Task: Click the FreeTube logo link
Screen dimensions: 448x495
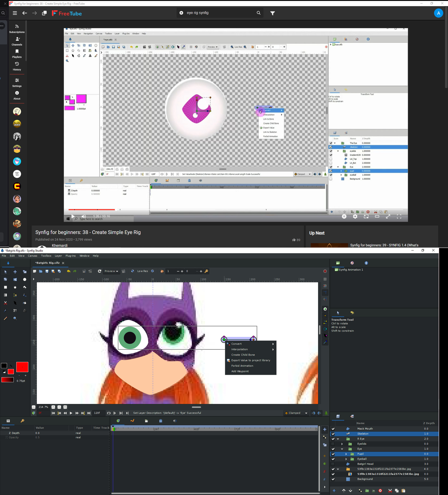Action: click(x=67, y=13)
